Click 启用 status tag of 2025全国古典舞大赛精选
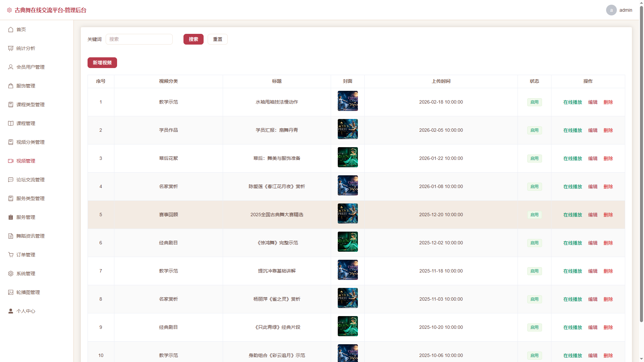The image size is (644, 362). point(534,215)
